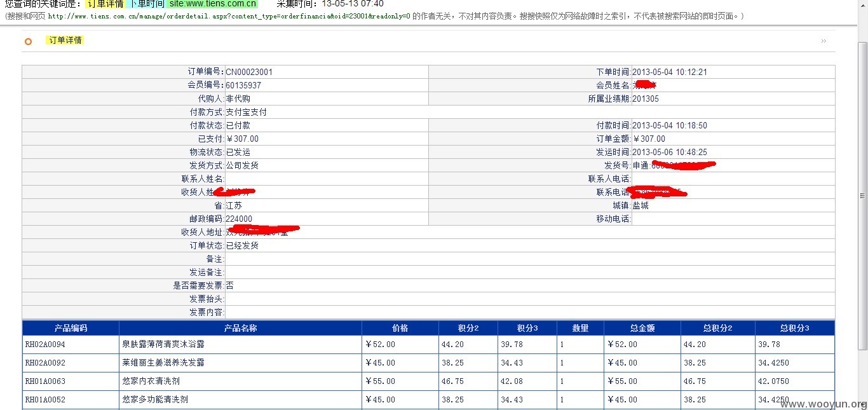Click order status 已经发货
The width and height of the screenshot is (868, 410).
pyautogui.click(x=242, y=246)
